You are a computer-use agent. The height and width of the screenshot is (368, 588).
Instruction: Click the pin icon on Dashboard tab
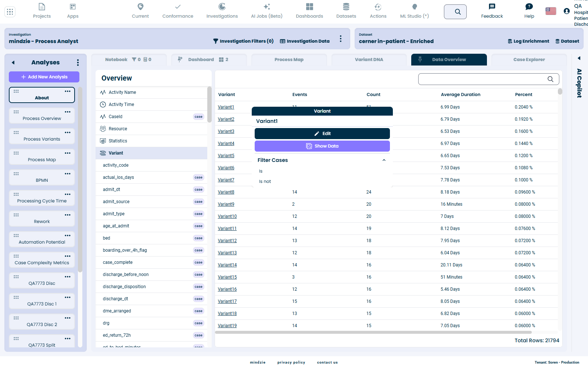click(180, 59)
